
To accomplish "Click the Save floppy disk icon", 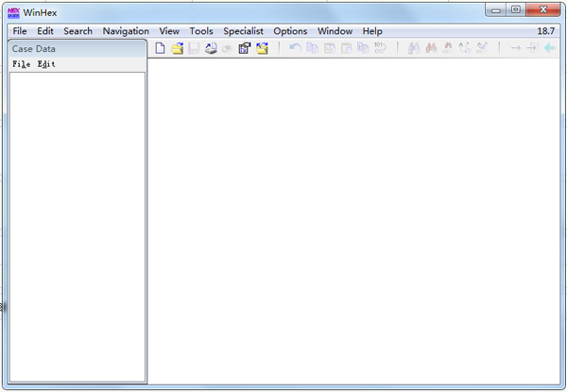I will 194,47.
